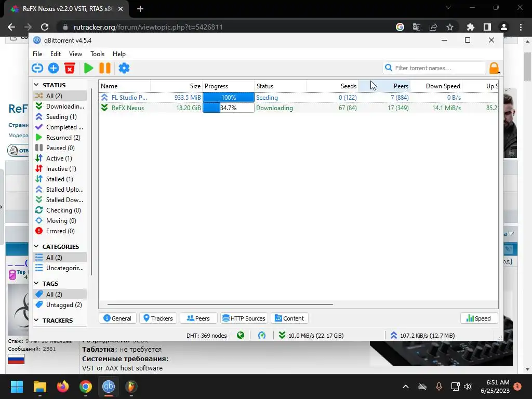Screen dimensions: 532x399
Task: Switch to the General tab
Action: tap(117, 318)
